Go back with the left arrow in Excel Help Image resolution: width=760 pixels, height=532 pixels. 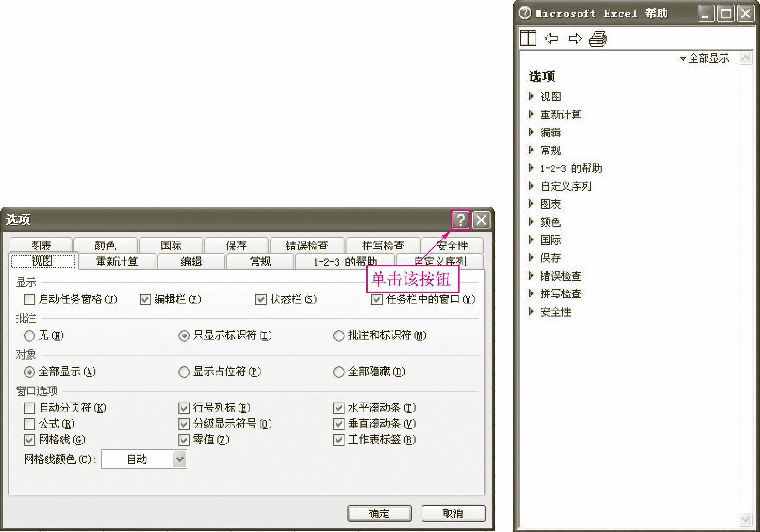(x=552, y=38)
